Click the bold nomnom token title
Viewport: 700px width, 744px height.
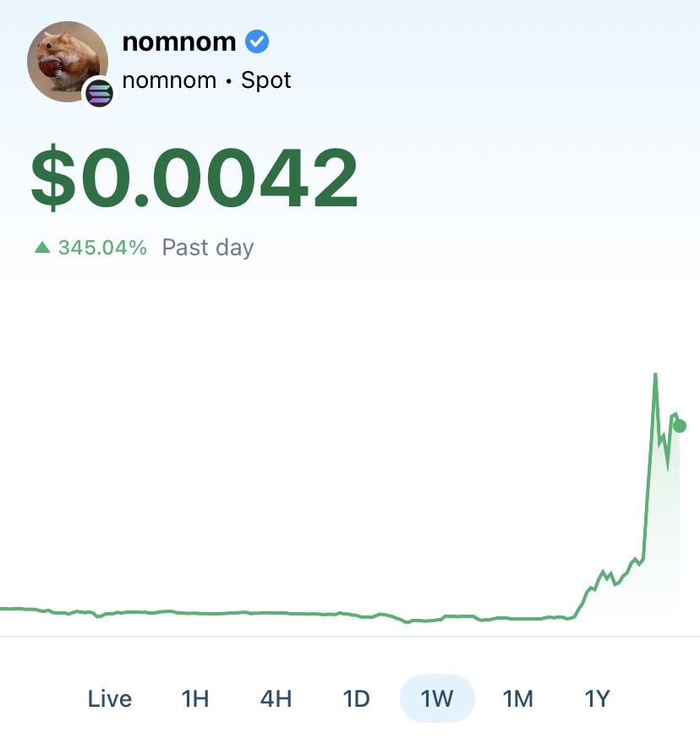pyautogui.click(x=179, y=41)
